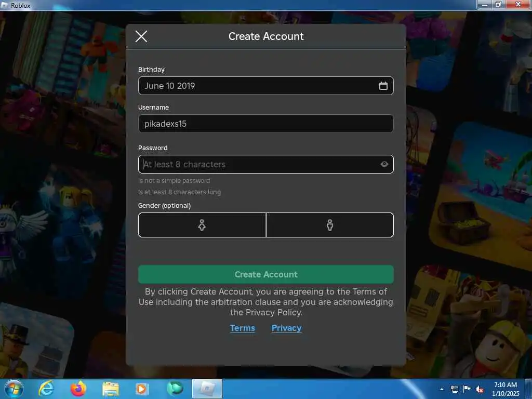The image size is (532, 399).
Task: Open the Terms link
Action: [x=242, y=328]
